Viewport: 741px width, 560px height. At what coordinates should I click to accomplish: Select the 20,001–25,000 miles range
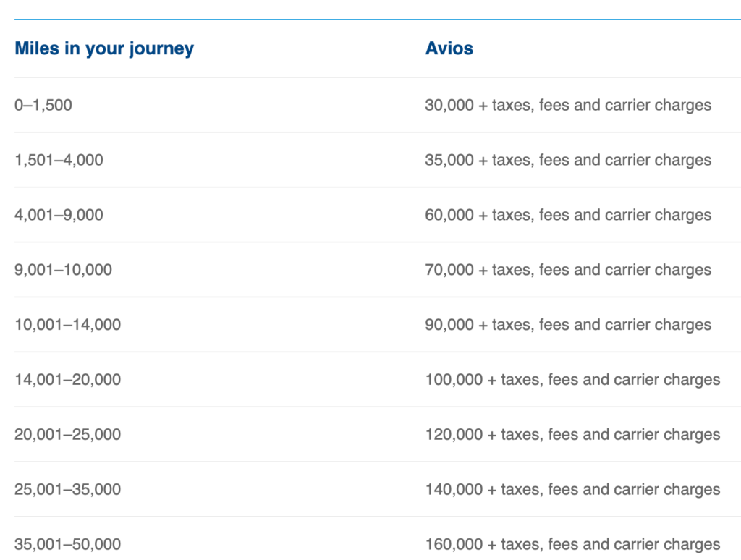(67, 434)
